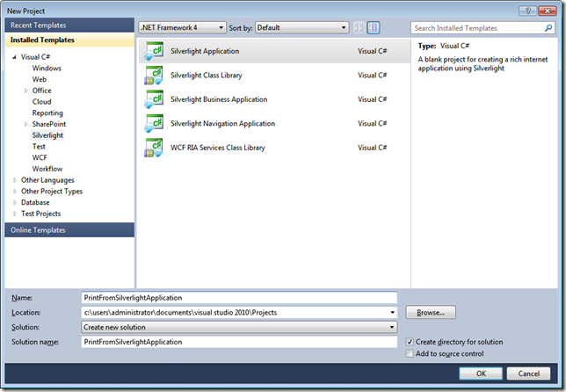Expand the Database node arrow
The width and height of the screenshot is (566, 392).
coord(15,202)
